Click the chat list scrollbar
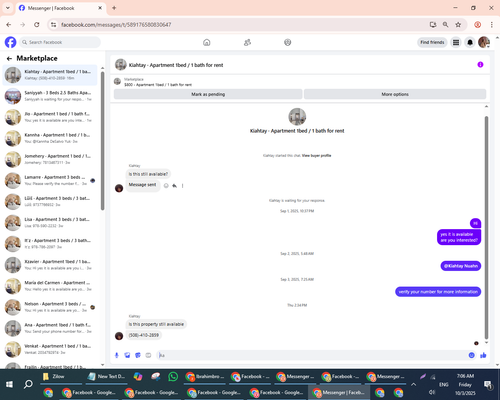This screenshot has width=500, height=400. (102, 141)
